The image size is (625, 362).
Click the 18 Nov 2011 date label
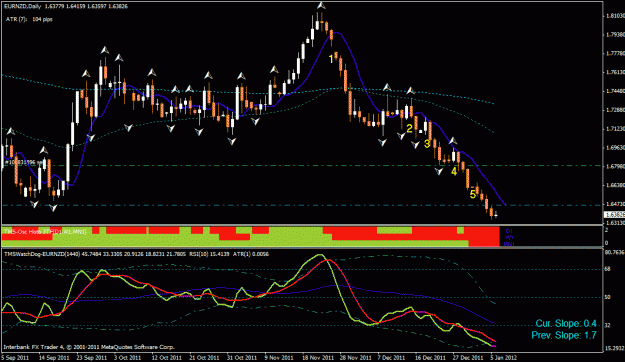coord(317,358)
